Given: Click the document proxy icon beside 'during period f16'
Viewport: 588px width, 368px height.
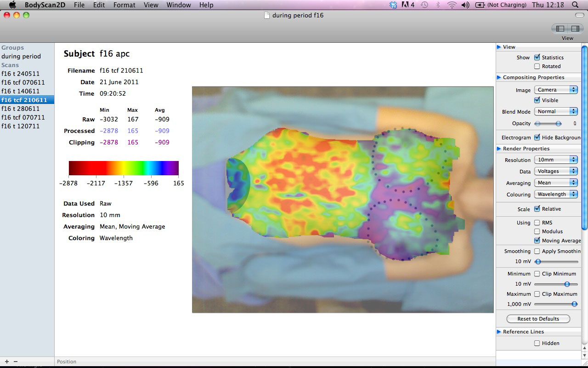Looking at the screenshot, I should (x=266, y=15).
